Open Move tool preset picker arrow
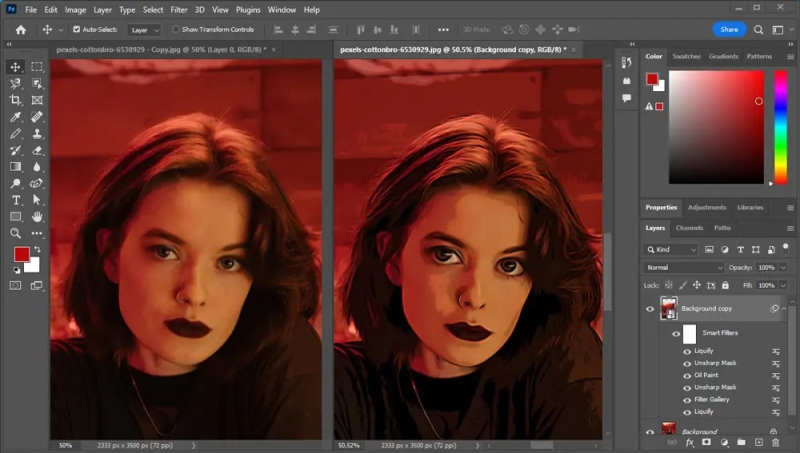Screen dimensions: 800x453 (61, 30)
